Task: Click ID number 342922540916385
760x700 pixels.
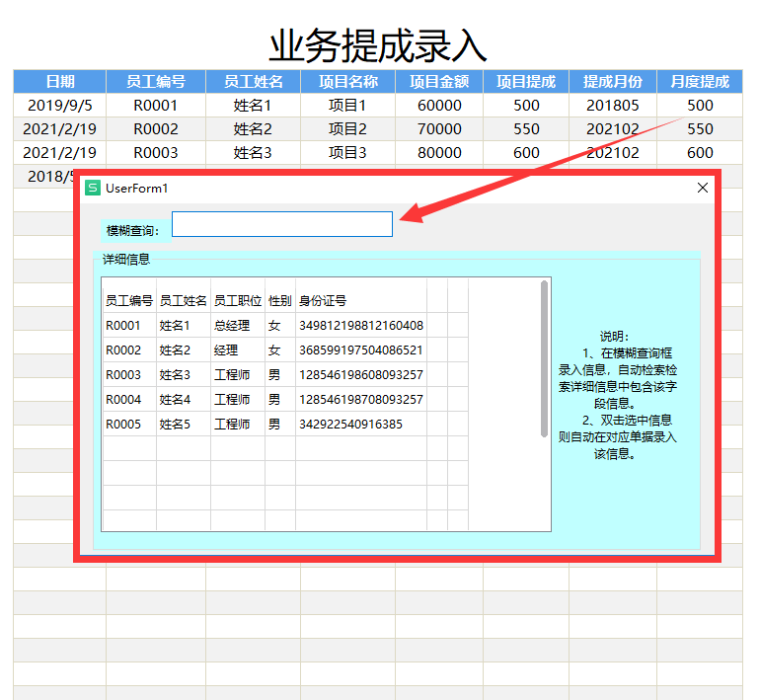Action: point(350,425)
